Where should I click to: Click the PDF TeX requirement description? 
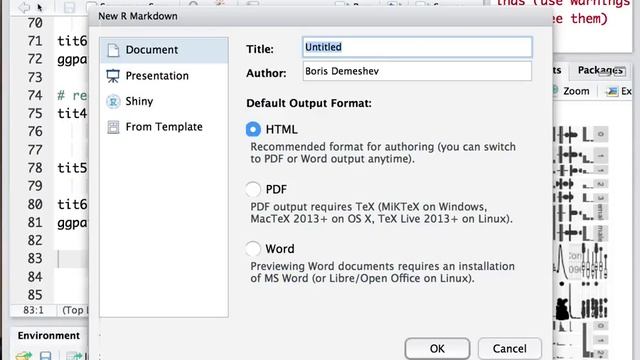tap(381, 213)
